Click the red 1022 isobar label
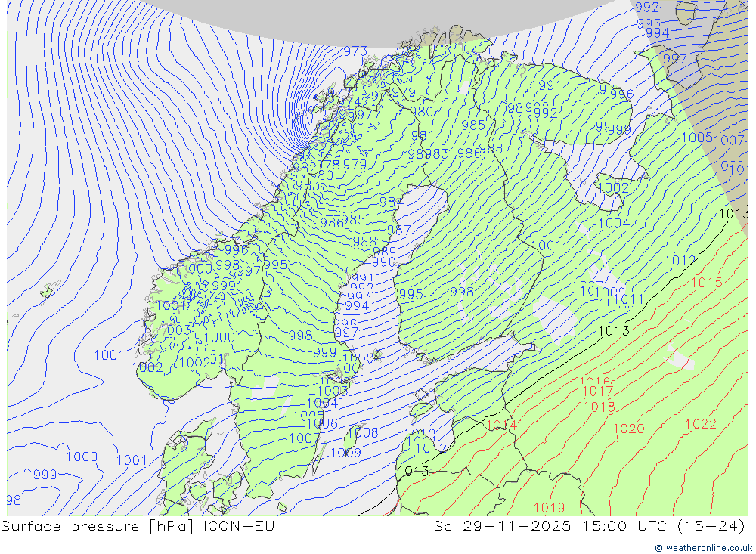Viewport: 756px width, 554px height. pos(701,424)
